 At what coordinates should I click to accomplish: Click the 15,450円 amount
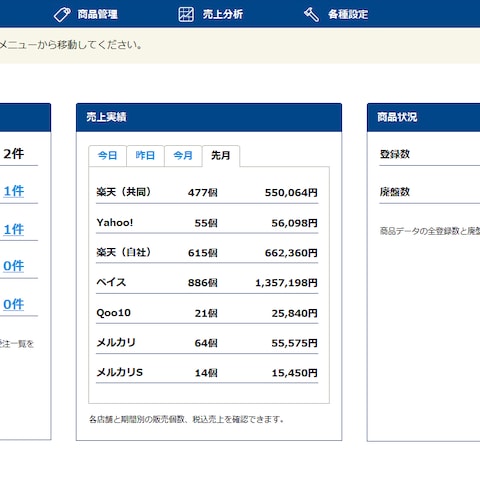[x=294, y=373]
